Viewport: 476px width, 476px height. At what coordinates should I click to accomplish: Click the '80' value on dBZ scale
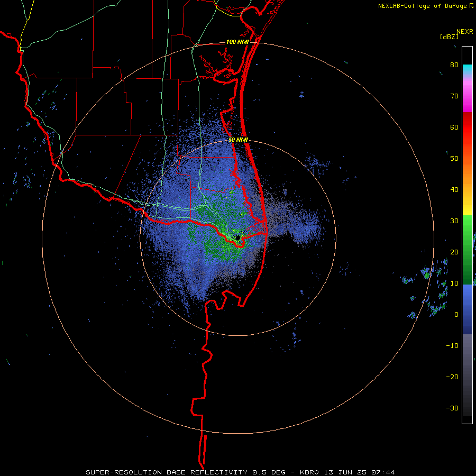pyautogui.click(x=454, y=65)
